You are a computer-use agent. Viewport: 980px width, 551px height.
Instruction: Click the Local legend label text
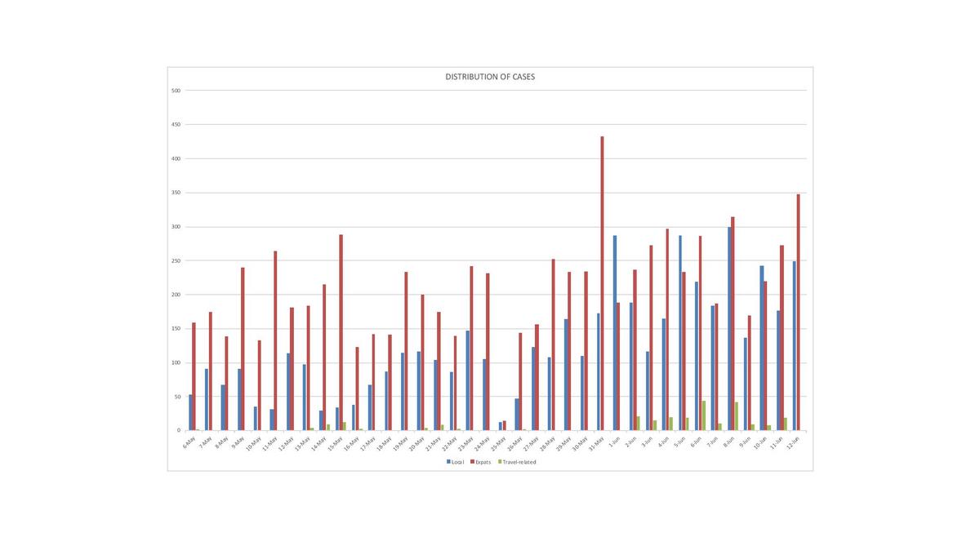[x=457, y=462]
